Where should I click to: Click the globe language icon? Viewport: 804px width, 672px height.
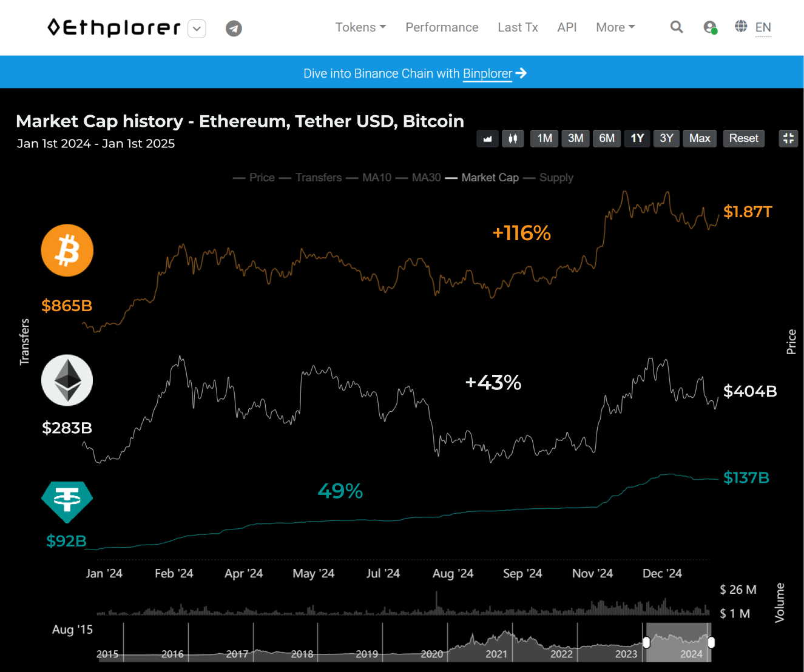[x=741, y=27]
